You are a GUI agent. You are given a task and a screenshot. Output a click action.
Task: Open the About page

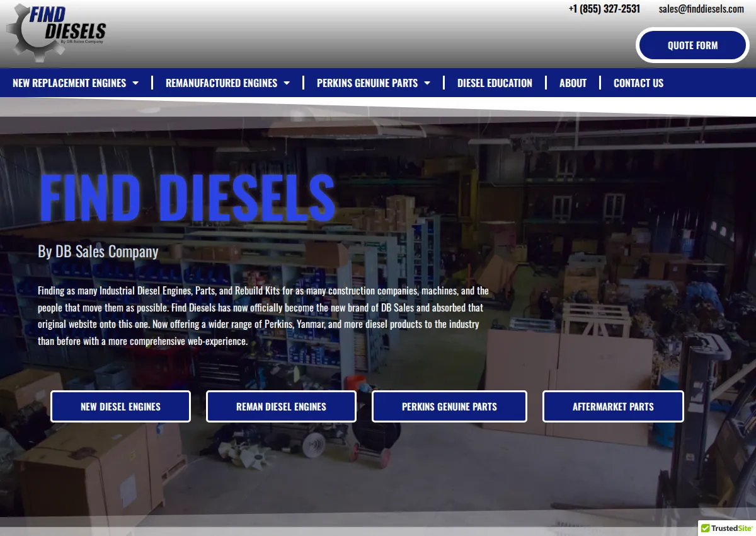pyautogui.click(x=573, y=83)
